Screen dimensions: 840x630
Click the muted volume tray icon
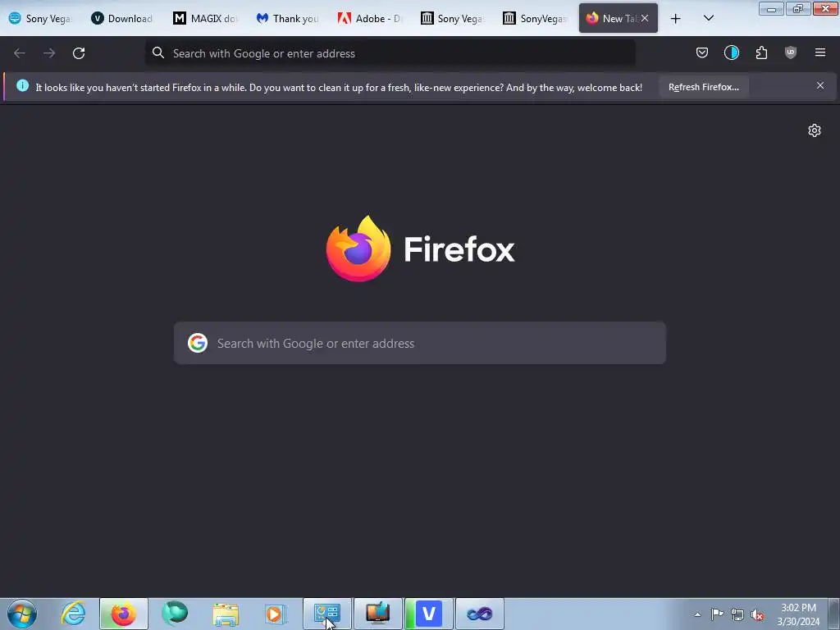point(757,615)
